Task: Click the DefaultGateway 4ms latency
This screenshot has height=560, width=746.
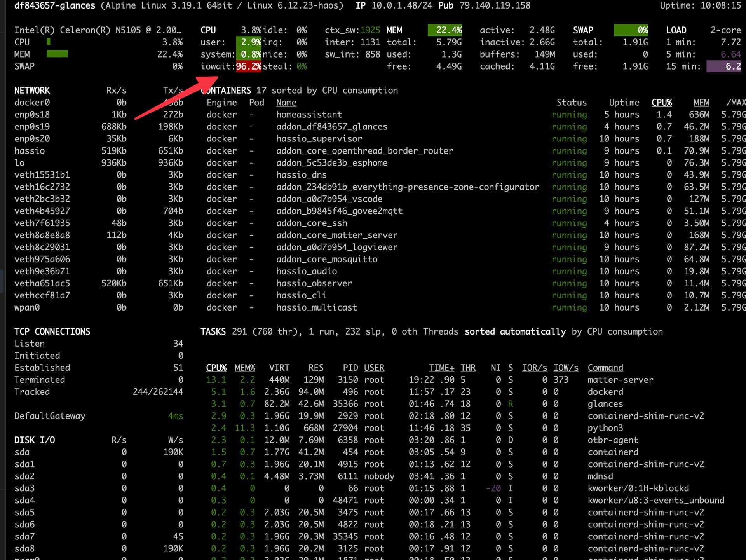Action: (175, 416)
